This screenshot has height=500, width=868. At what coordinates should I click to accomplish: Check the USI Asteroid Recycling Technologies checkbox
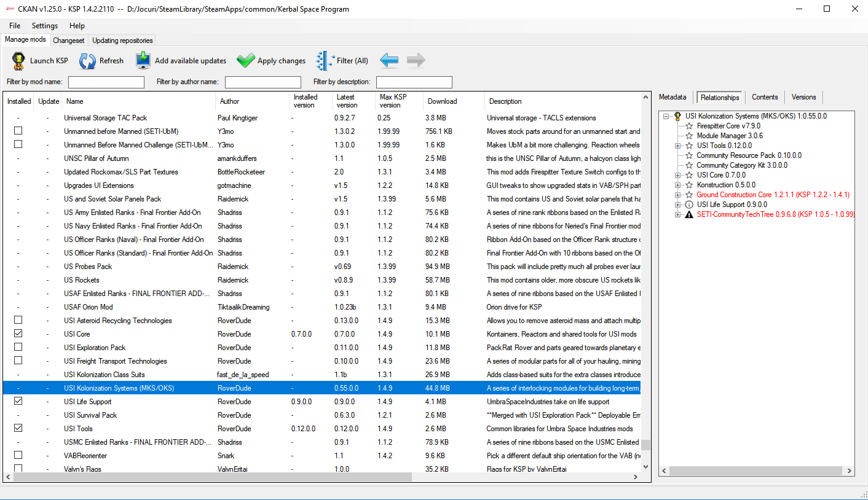click(18, 320)
